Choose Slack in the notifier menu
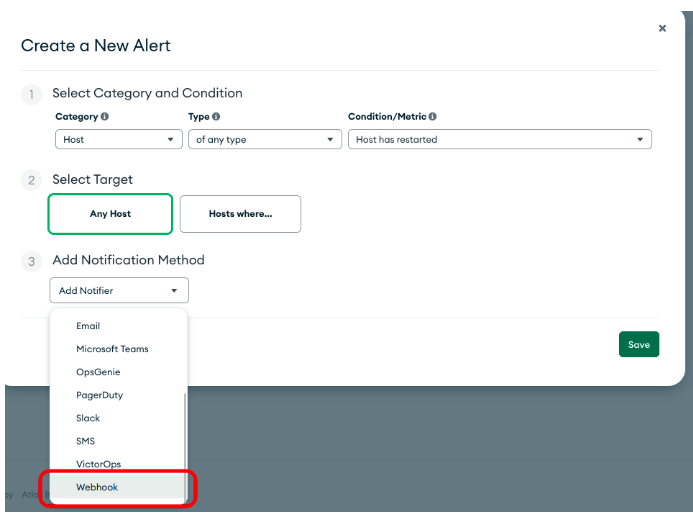The image size is (693, 514). pos(88,418)
